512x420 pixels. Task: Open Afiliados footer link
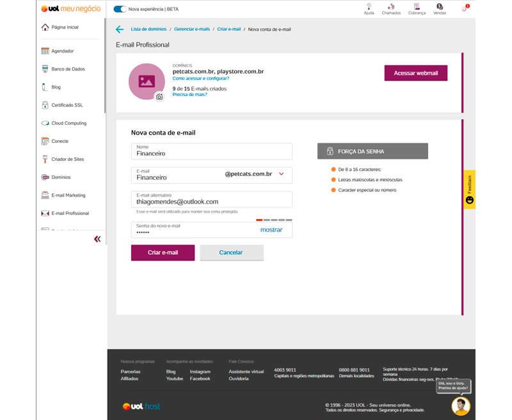point(130,378)
